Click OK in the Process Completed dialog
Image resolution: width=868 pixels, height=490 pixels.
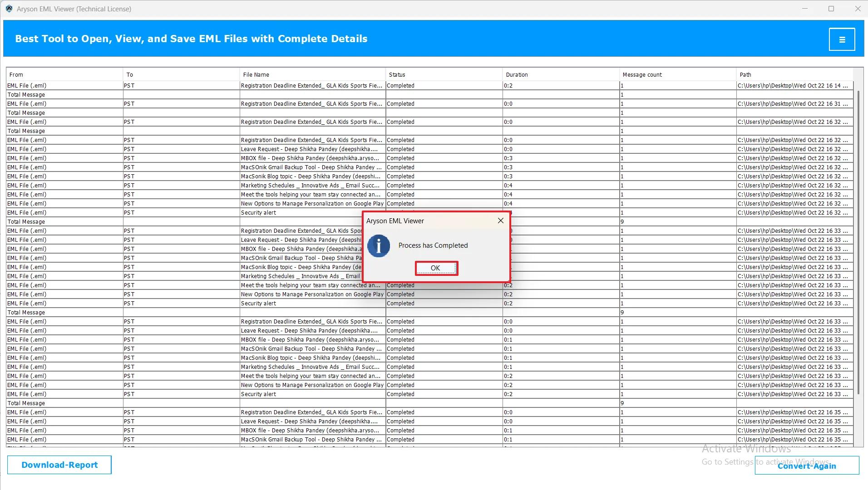click(x=436, y=268)
